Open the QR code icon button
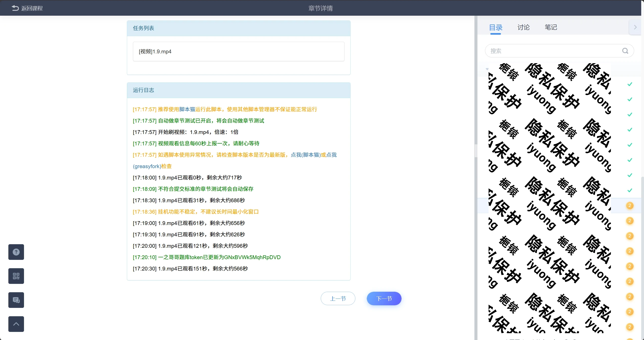Viewport: 644px width, 340px height. 16,276
